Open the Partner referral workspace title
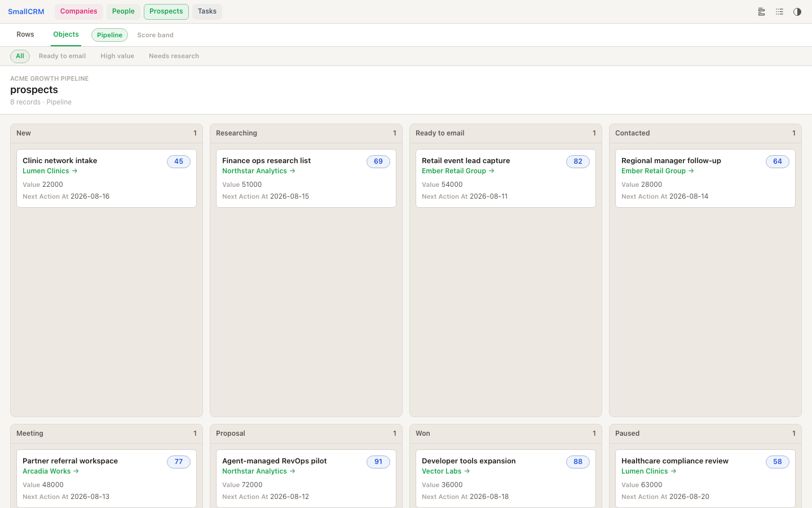This screenshot has width=812, height=508. point(70,461)
